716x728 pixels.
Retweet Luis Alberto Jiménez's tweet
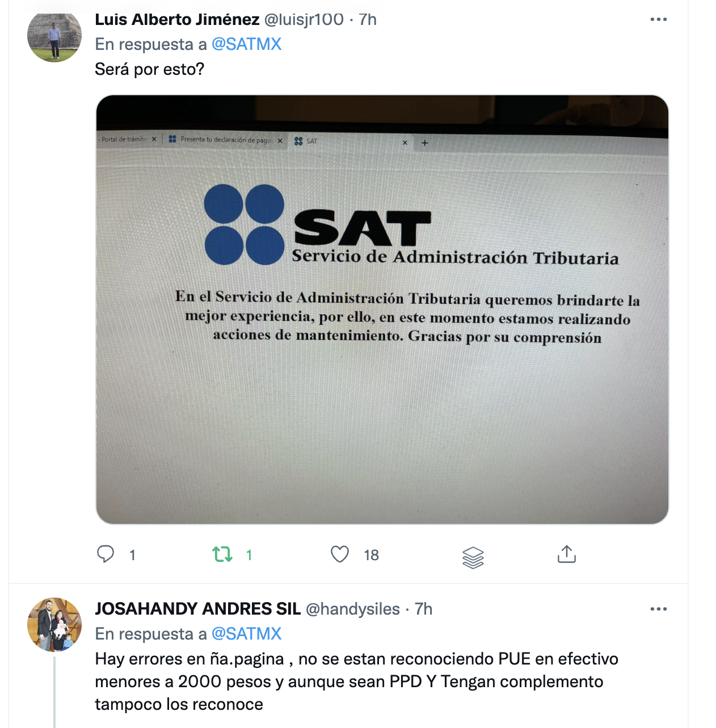click(222, 554)
